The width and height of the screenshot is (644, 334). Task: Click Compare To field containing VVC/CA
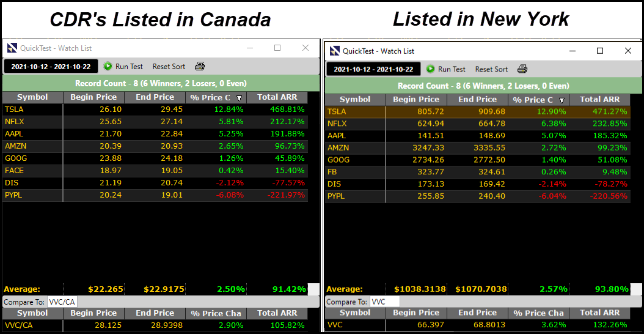point(62,302)
